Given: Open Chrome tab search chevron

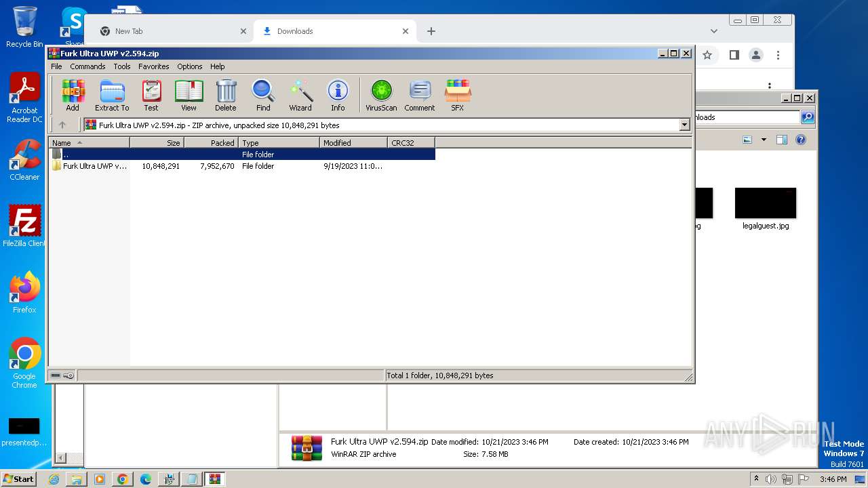Looking at the screenshot, I should [713, 31].
